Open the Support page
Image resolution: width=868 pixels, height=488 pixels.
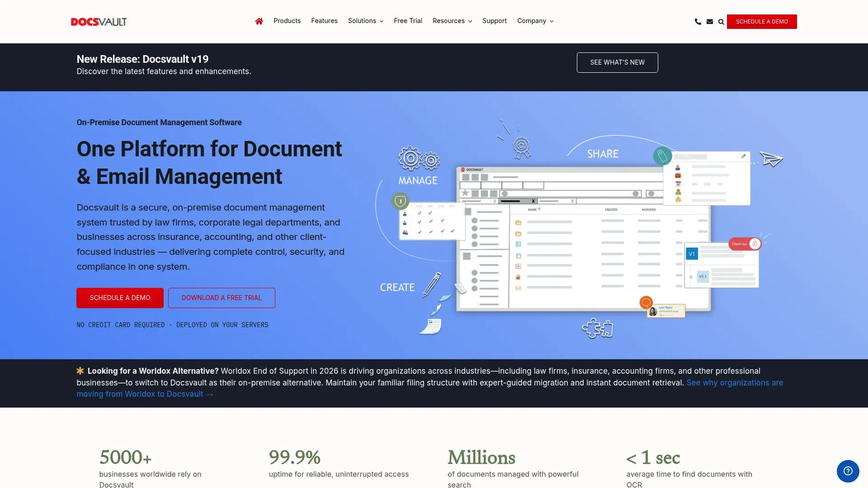tap(495, 21)
